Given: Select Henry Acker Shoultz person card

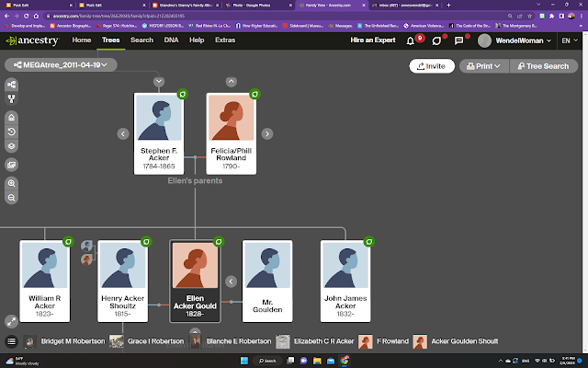Looking at the screenshot, I should [x=122, y=282].
